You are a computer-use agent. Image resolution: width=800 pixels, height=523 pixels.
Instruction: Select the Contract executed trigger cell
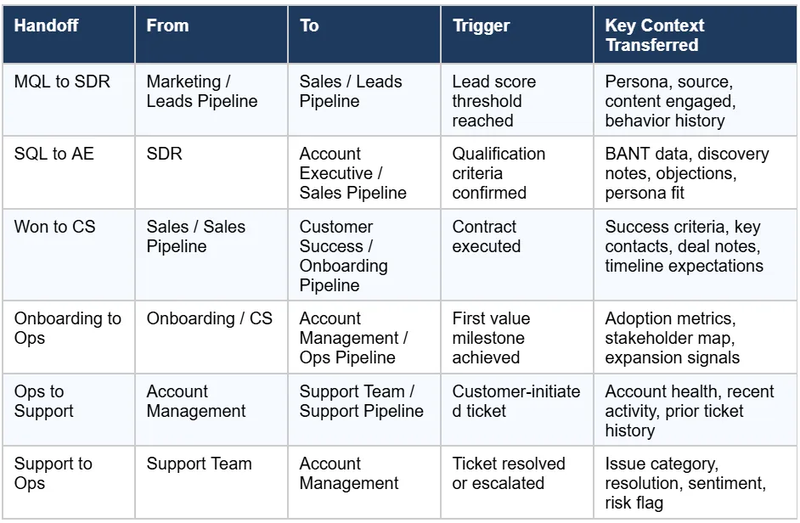[x=486, y=236]
